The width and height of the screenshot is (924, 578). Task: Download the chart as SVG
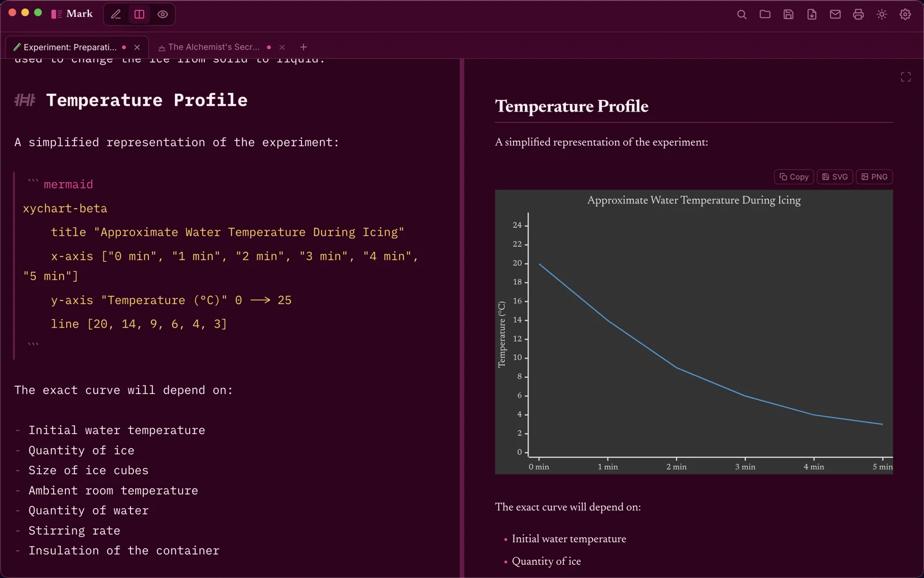click(835, 177)
